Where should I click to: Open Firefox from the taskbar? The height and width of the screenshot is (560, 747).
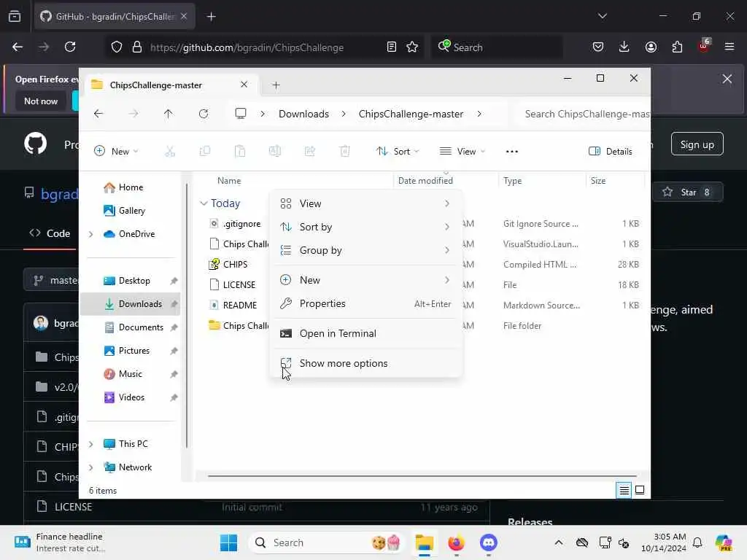pyautogui.click(x=456, y=542)
